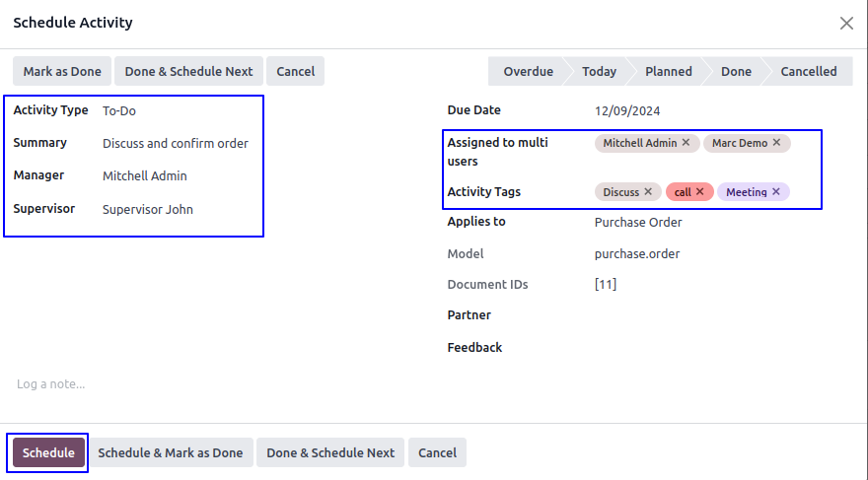
Task: Click the purple Schedule button
Action: (x=48, y=453)
